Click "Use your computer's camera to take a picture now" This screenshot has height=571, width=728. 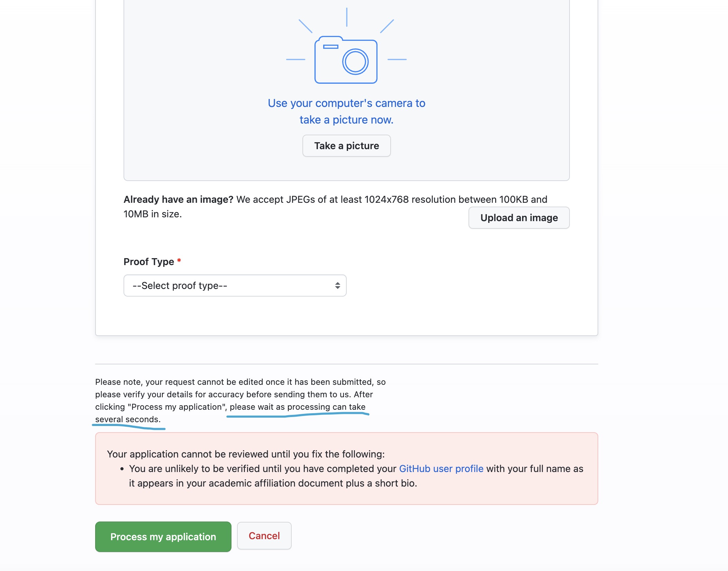[x=346, y=111]
